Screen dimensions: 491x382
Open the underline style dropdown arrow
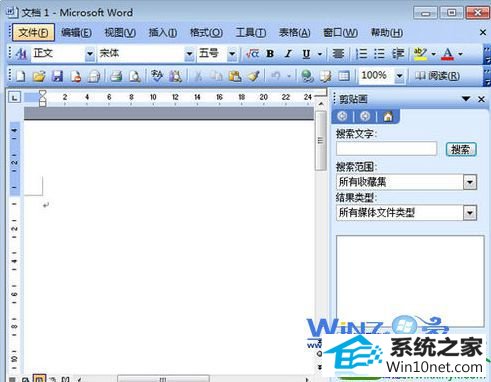coord(320,54)
